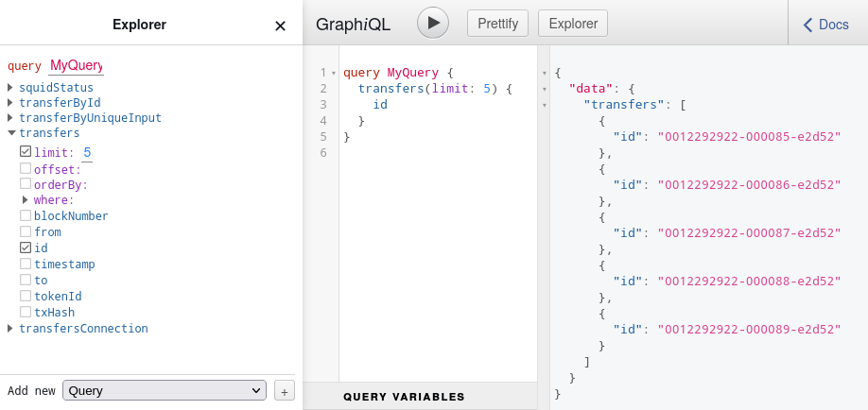
Task: Click the "transfers" key in results
Action: [624, 105]
